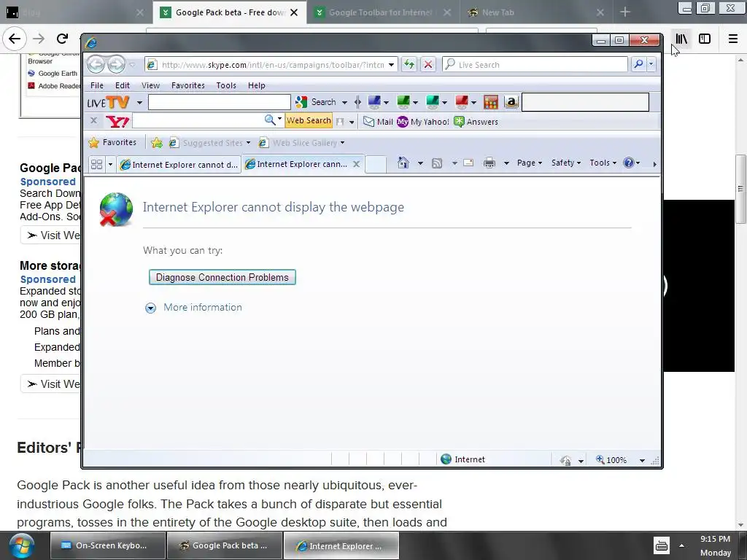Click Firefox Back button

point(15,39)
